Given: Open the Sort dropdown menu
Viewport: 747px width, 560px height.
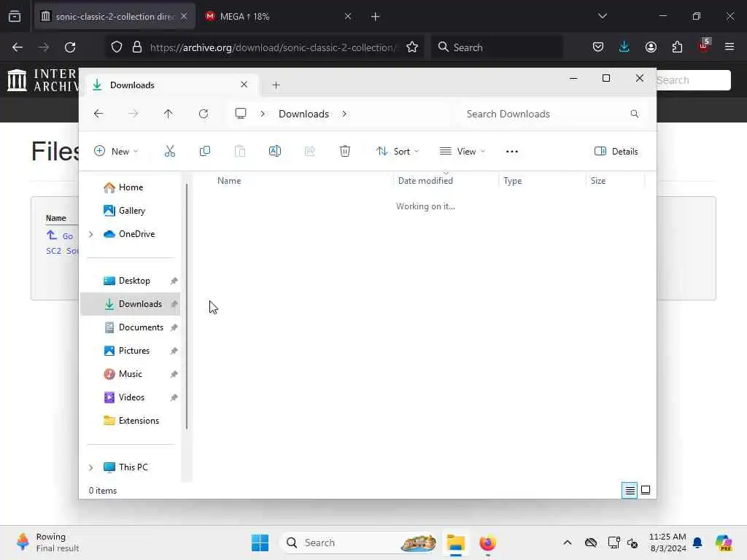Looking at the screenshot, I should click(x=398, y=152).
